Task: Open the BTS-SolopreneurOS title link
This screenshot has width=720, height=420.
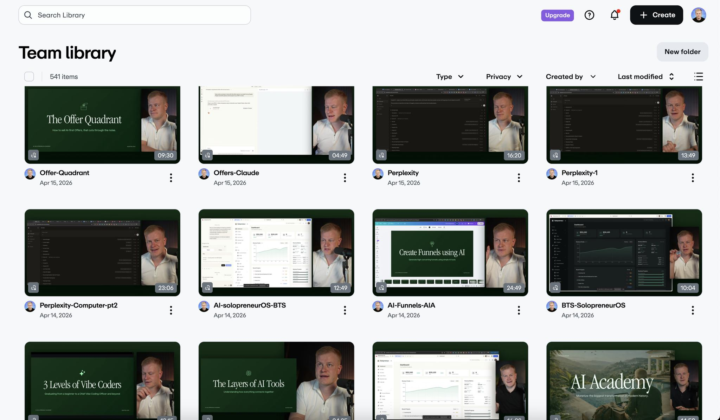Action: point(593,305)
